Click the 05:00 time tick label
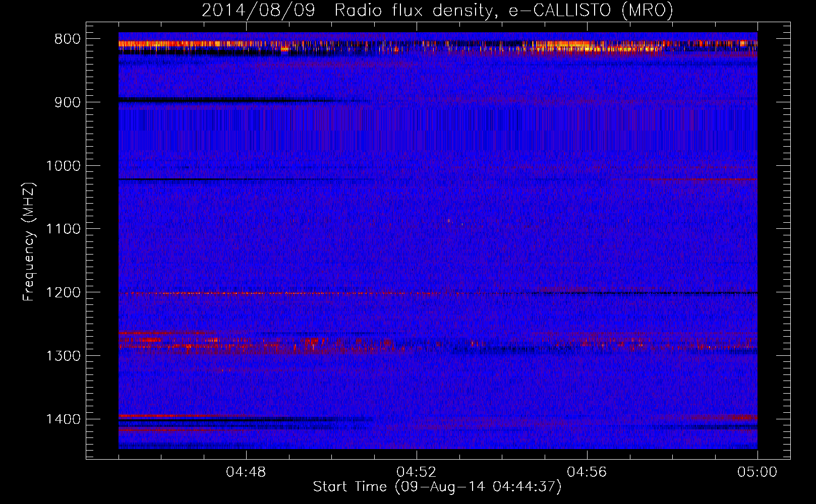Screen dimensions: 816x504 [757, 472]
